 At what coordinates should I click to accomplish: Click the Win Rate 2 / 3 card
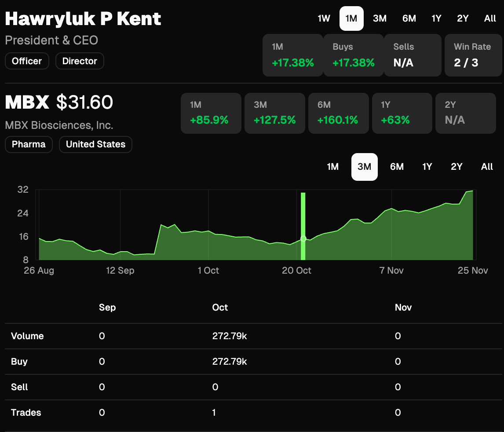click(x=473, y=55)
